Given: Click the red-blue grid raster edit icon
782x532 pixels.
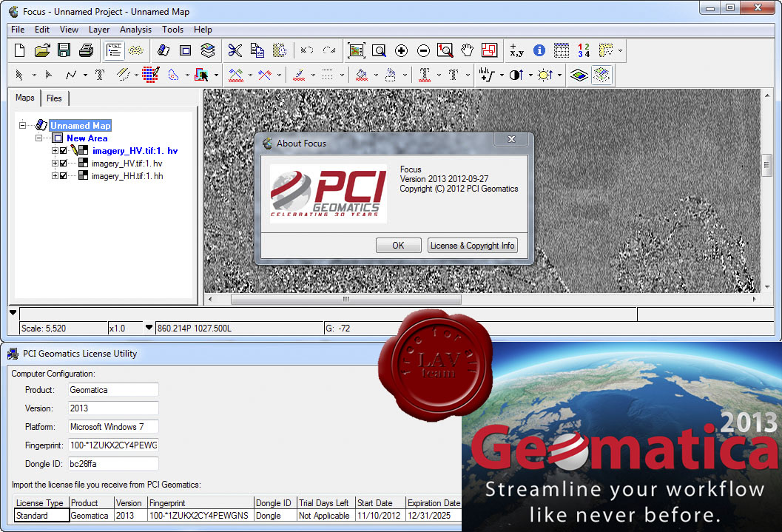Looking at the screenshot, I should click(151, 75).
